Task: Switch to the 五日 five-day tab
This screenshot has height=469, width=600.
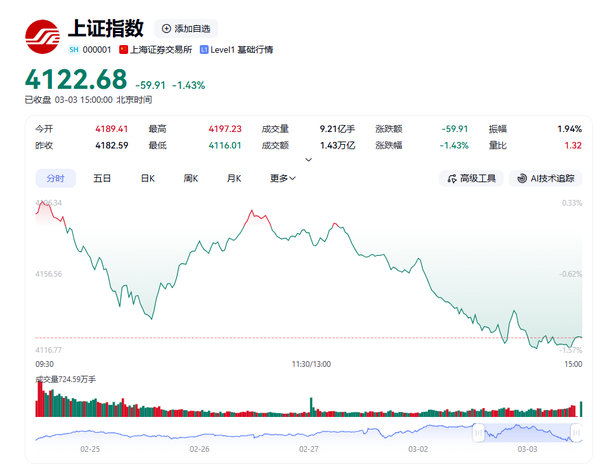Action: pos(102,178)
